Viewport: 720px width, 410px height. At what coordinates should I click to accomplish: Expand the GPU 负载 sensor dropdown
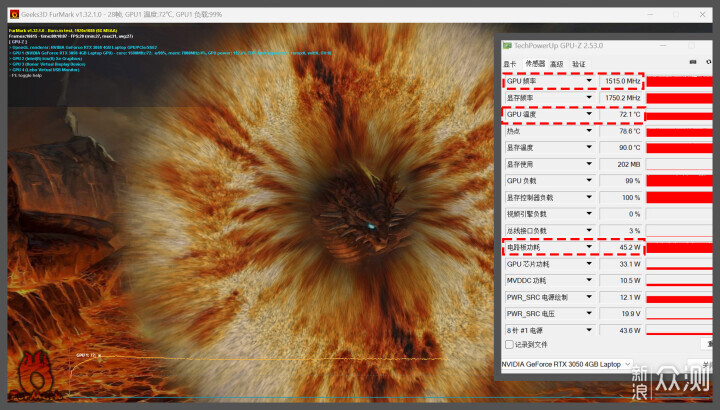tap(589, 180)
